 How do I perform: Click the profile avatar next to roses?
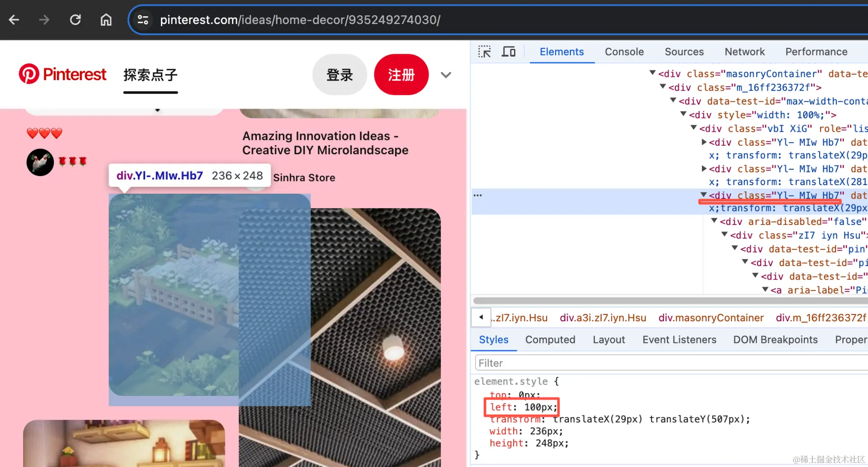40,162
